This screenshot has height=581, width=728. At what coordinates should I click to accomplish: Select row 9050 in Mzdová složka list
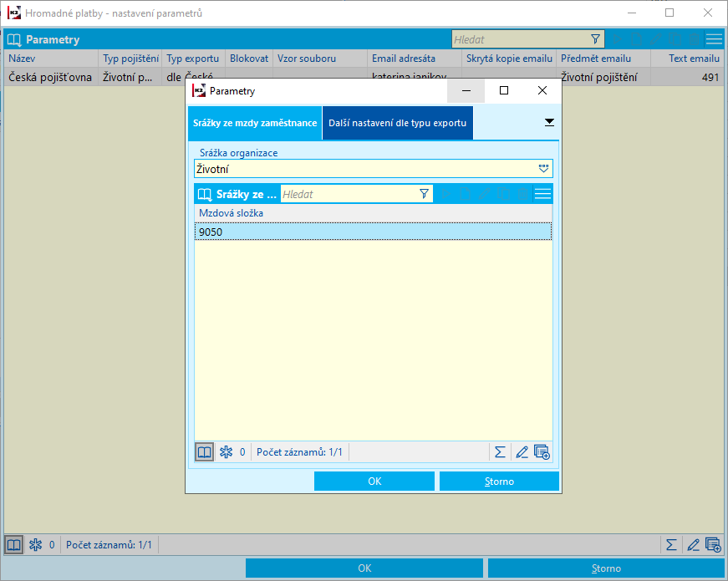[x=374, y=232]
